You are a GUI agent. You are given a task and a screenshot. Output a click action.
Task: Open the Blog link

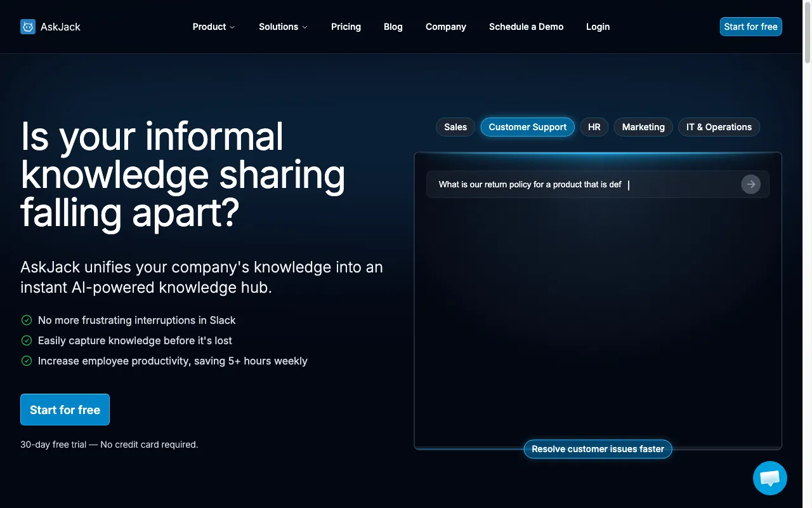tap(393, 27)
